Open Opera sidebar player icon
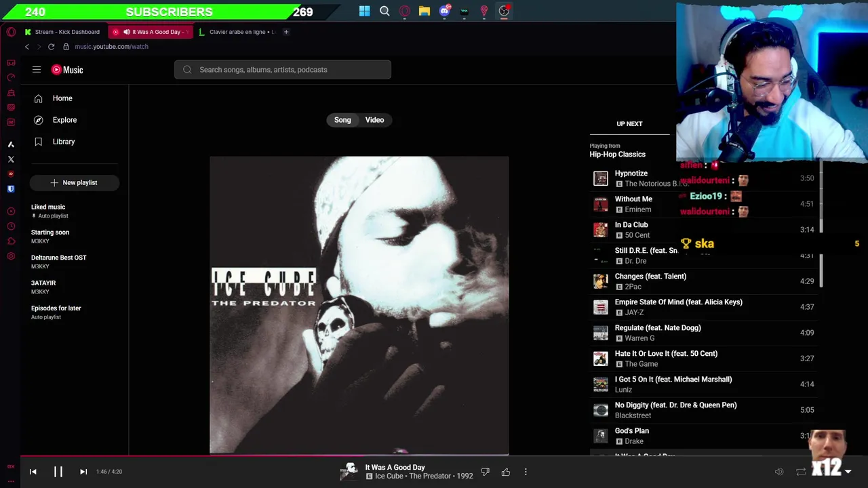 [11, 211]
